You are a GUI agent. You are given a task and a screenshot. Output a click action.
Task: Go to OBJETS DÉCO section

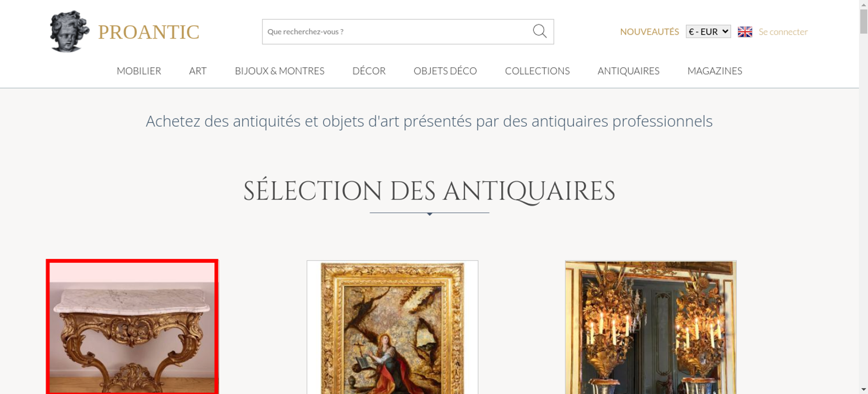coord(445,71)
